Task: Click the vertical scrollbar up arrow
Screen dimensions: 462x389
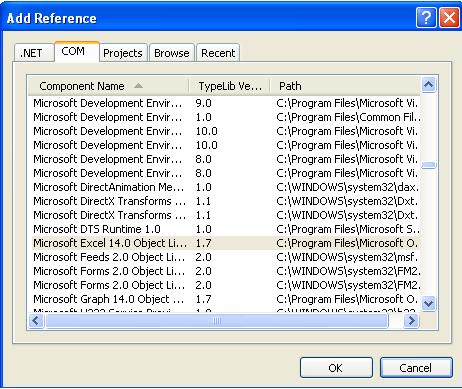Action: [x=428, y=84]
